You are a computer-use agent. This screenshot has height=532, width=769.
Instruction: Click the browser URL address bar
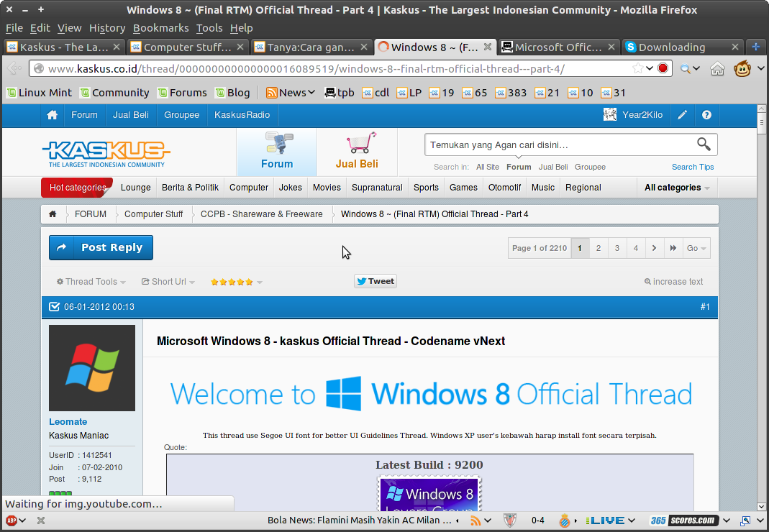point(338,68)
